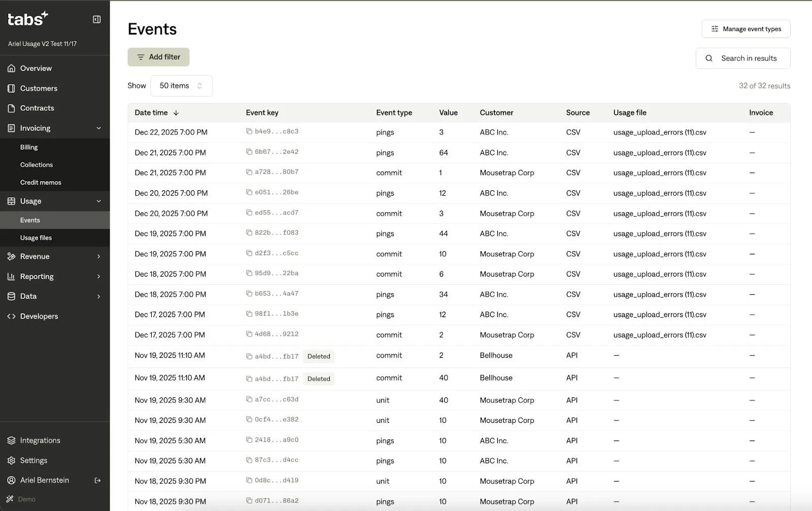This screenshot has height=511, width=812.
Task: Click the search magnifier icon
Action: coord(709,58)
